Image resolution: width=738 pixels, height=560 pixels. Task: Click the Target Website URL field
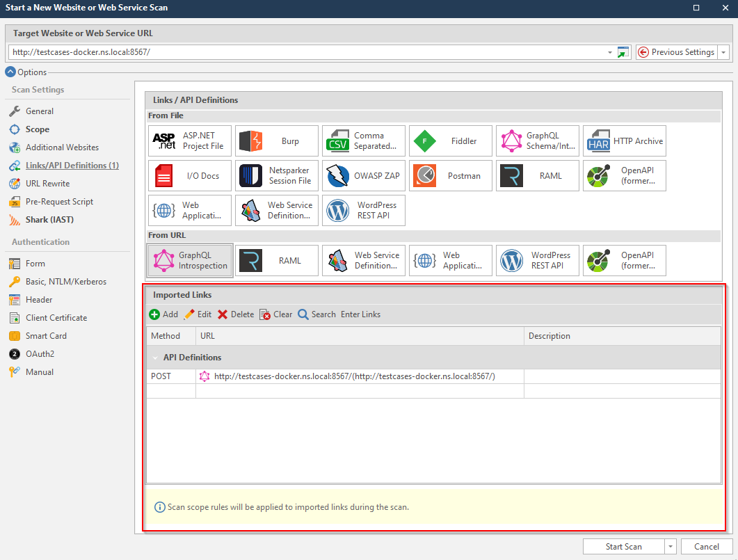(x=306, y=52)
